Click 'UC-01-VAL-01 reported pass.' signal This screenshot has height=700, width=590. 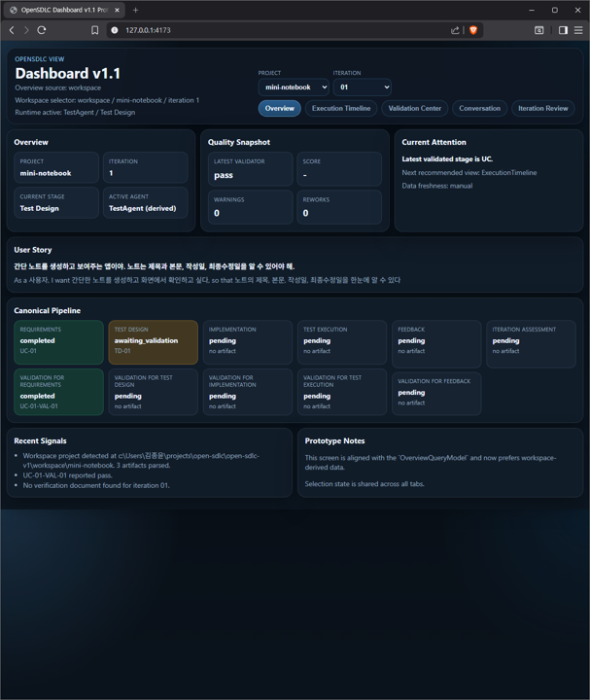67,475
